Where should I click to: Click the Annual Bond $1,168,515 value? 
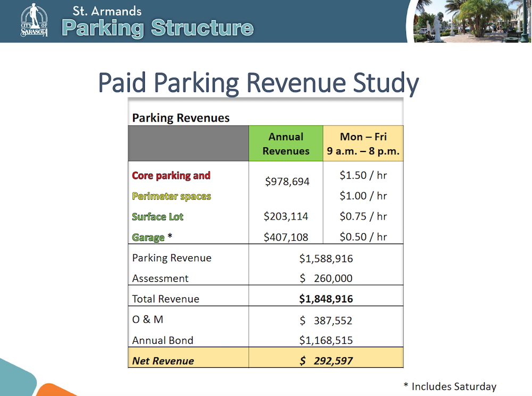(x=326, y=340)
